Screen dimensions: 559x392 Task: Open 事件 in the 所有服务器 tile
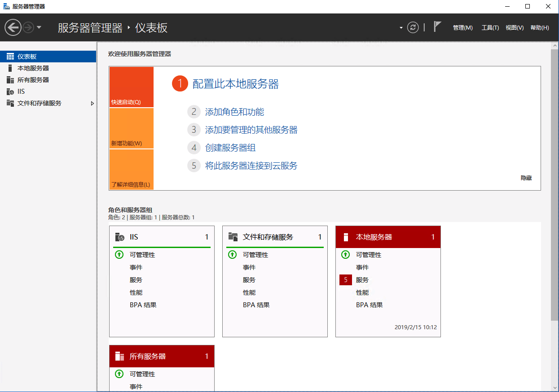point(136,387)
